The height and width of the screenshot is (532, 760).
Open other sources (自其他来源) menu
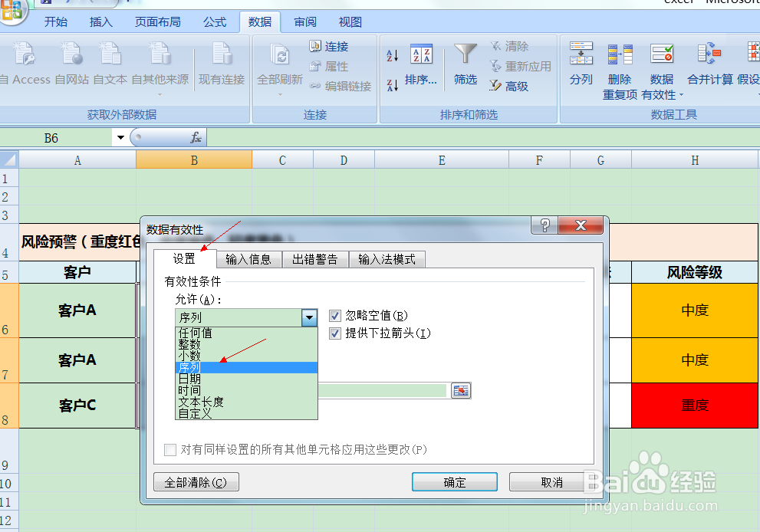(160, 67)
